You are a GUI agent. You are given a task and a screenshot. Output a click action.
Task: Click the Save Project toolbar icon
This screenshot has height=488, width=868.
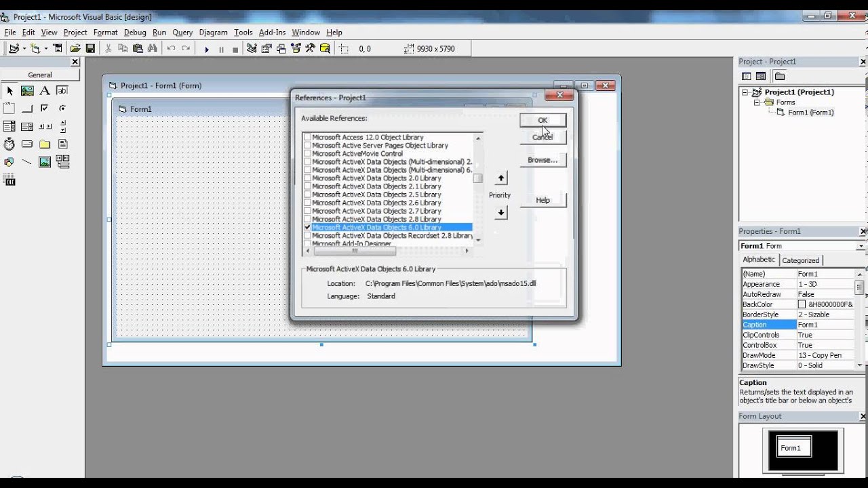pyautogui.click(x=90, y=49)
